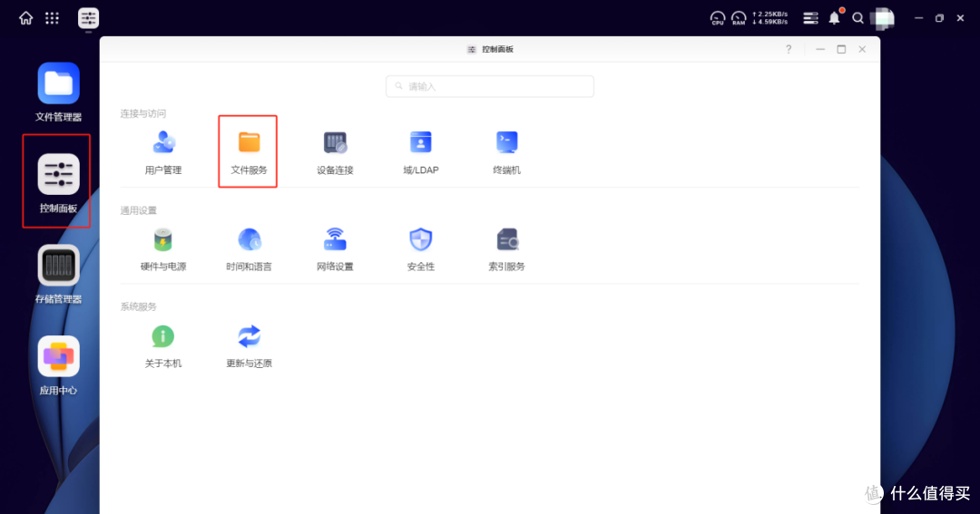Screen dimensions: 980x514
Task: Close the Control Panel window
Action: 862,49
